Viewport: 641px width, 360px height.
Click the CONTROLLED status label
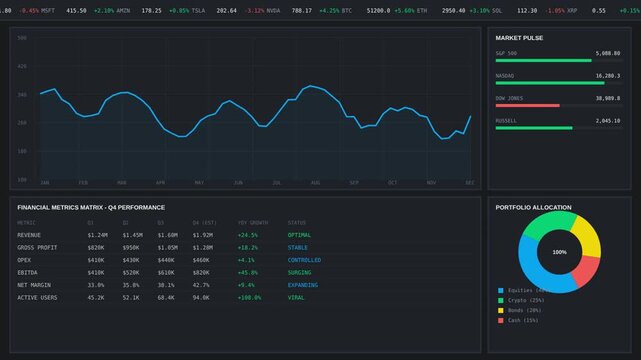pyautogui.click(x=304, y=260)
